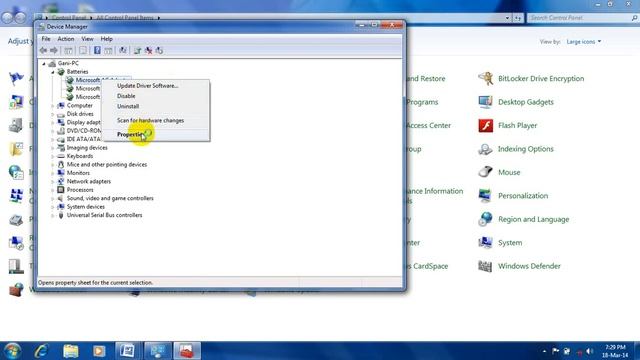Click the Action Center flag in system tray
640x360 pixels.
click(556, 351)
